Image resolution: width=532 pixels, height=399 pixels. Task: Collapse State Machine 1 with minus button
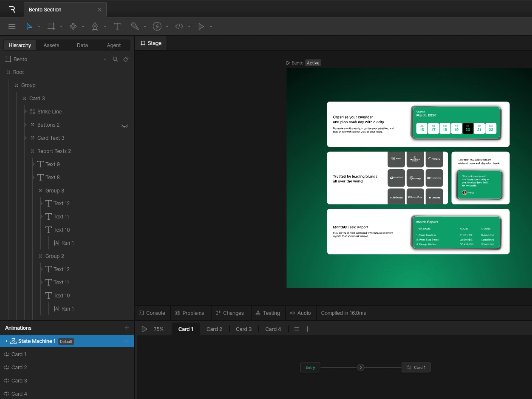click(x=127, y=341)
